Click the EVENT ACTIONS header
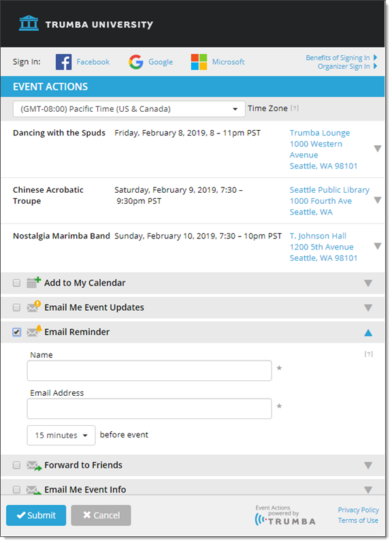Screen dimensions: 392x543 pos(50,87)
